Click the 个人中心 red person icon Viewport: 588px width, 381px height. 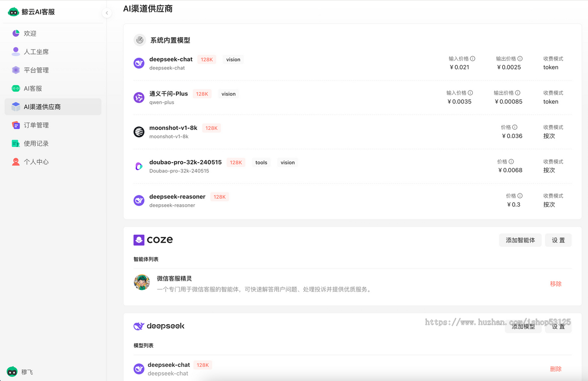point(16,162)
